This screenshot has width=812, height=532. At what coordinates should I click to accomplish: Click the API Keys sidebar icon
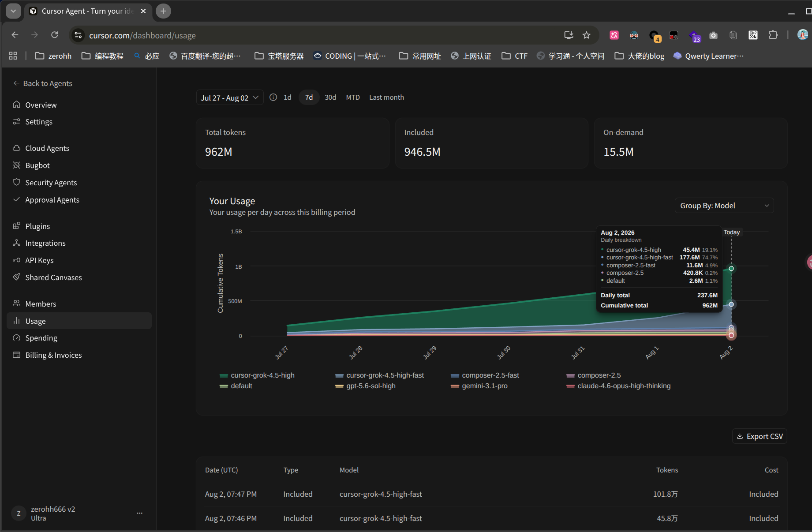[17, 260]
